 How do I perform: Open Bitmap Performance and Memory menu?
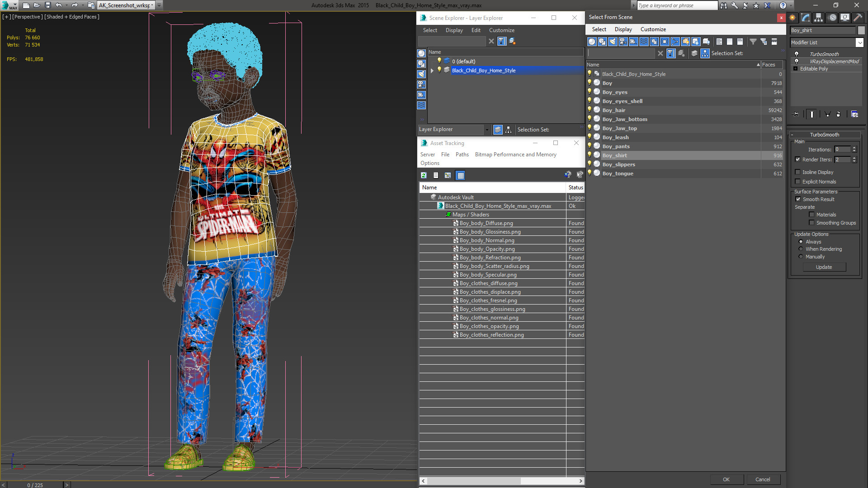pyautogui.click(x=515, y=155)
